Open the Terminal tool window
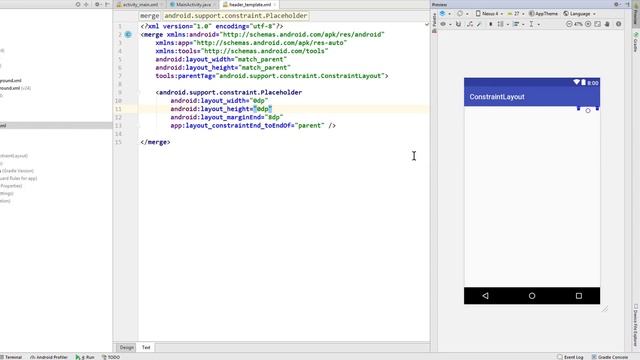 [11, 357]
